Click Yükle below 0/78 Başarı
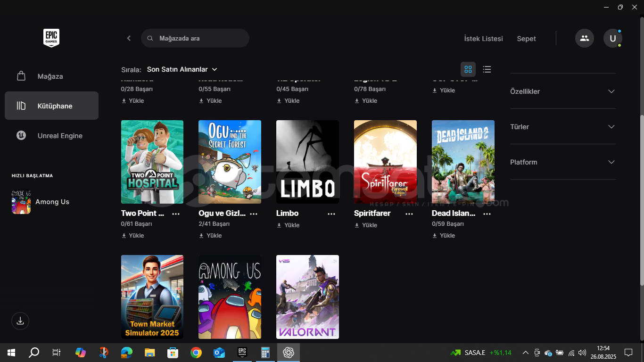 click(366, 101)
